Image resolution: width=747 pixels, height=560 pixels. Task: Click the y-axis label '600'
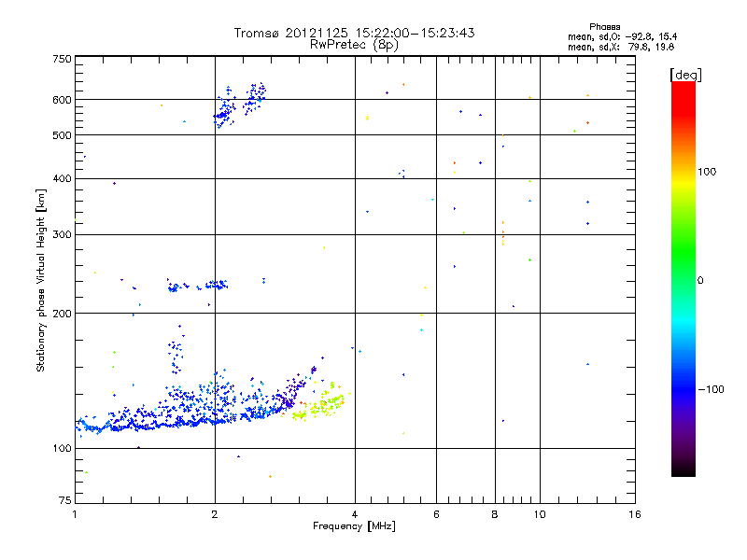tap(62, 100)
